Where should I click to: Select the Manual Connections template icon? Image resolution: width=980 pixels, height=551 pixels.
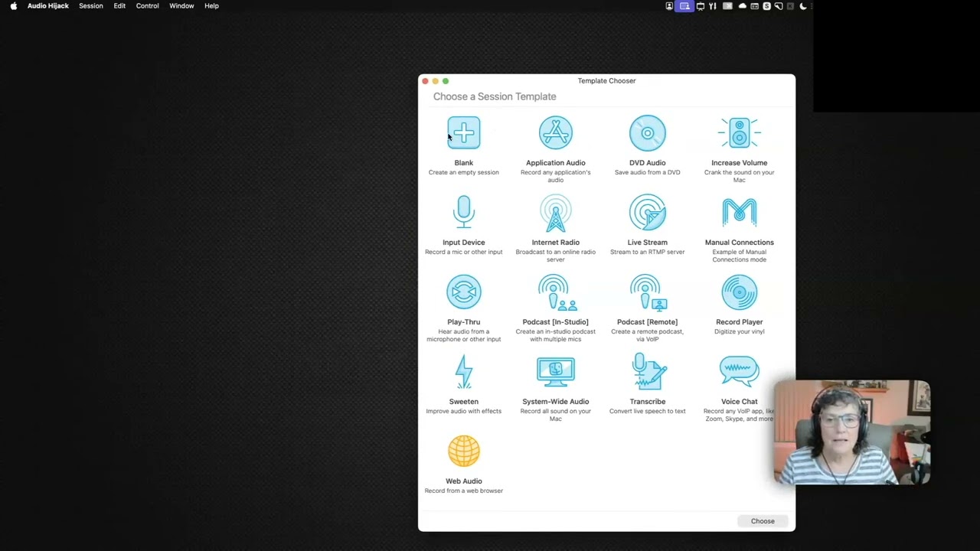click(x=740, y=213)
